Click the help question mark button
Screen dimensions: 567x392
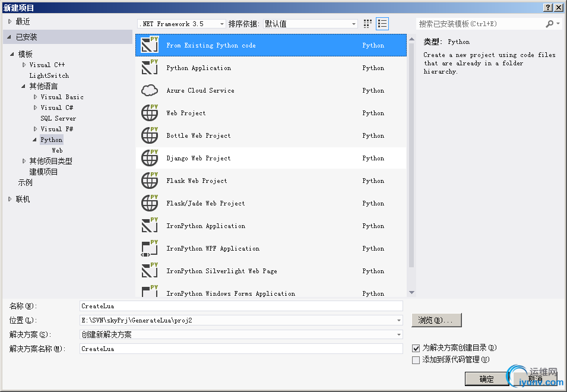548,7
